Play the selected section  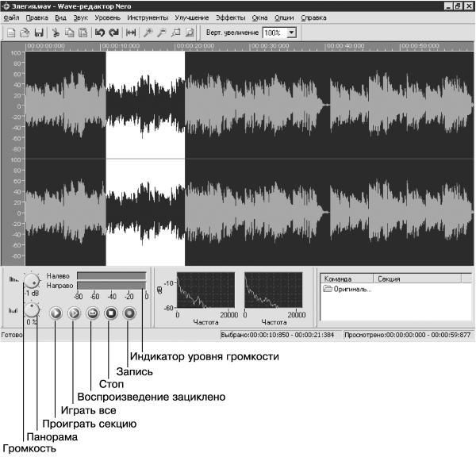coord(56,313)
